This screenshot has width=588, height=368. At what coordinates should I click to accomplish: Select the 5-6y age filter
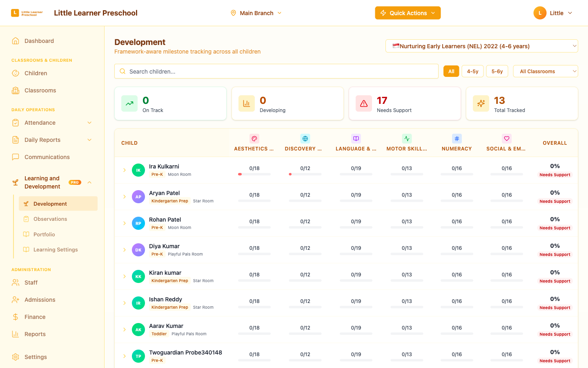point(497,71)
